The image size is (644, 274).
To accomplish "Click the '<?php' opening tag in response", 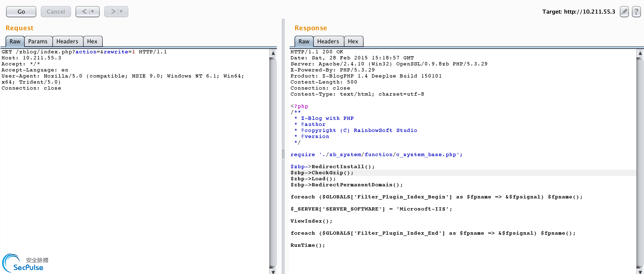I will click(x=299, y=106).
